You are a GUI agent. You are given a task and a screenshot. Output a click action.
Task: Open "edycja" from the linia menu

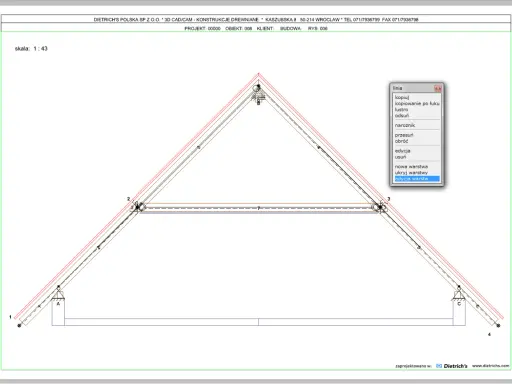click(x=402, y=151)
